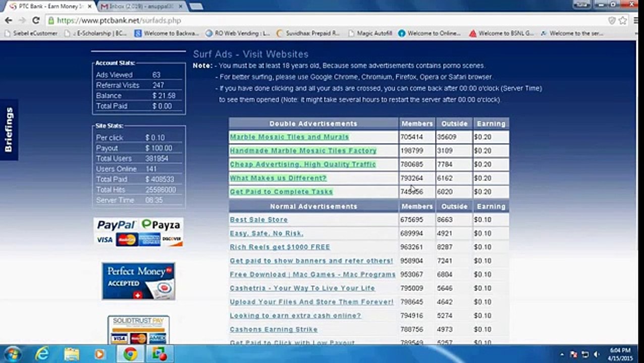644x363 pixels.
Task: Open the Welcome to the ser... bookmark
Action: pos(572,33)
